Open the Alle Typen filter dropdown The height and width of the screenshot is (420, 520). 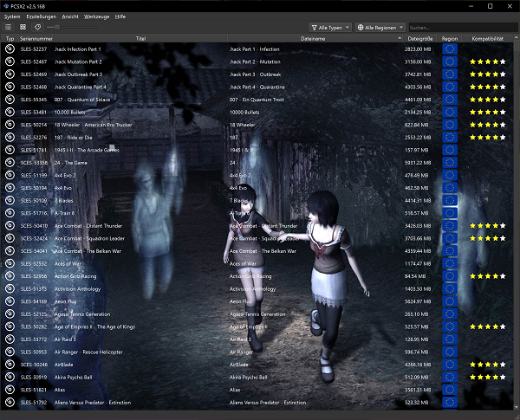(x=330, y=28)
